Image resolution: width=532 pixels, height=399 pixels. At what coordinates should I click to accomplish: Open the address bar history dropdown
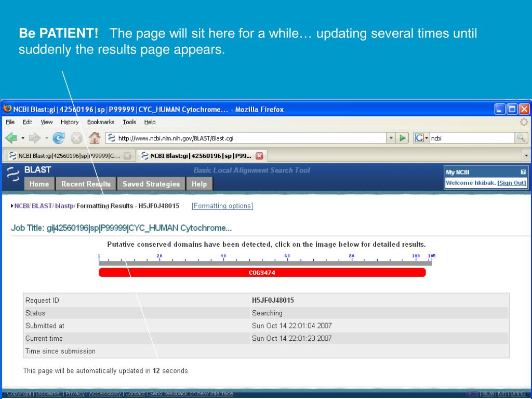coord(391,138)
